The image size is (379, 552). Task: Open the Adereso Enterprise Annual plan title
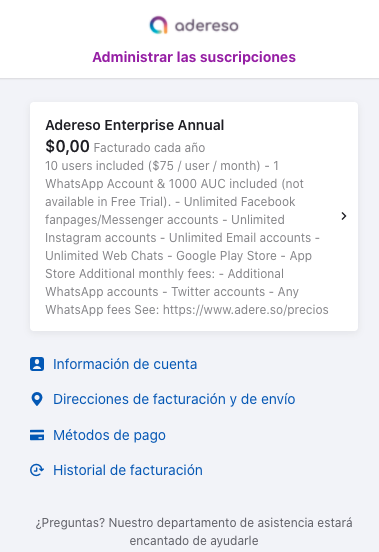coord(134,125)
